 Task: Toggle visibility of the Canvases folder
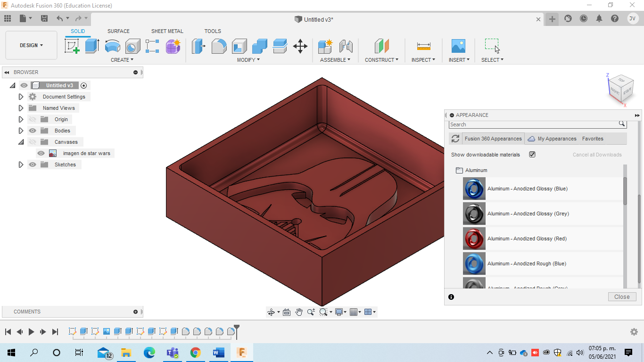[x=33, y=142]
